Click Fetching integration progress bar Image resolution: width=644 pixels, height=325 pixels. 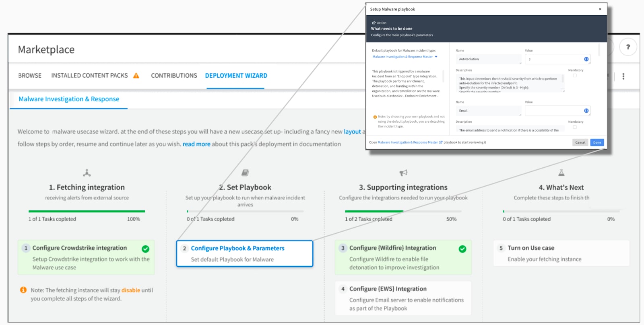pyautogui.click(x=87, y=211)
